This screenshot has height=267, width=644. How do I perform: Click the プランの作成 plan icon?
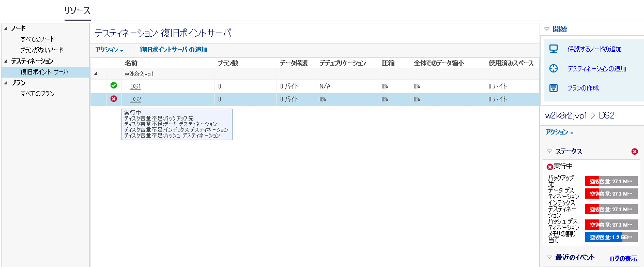pyautogui.click(x=554, y=87)
